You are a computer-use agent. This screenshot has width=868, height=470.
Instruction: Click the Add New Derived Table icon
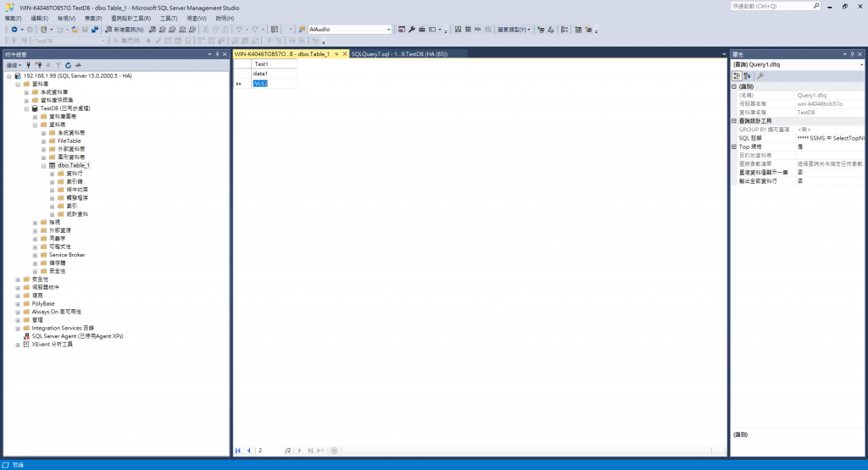click(588, 30)
